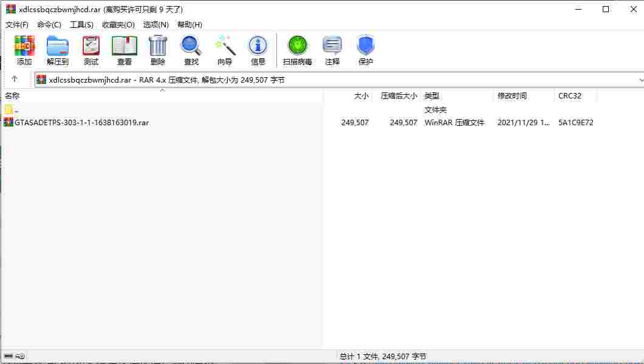Click the 2021/11/29 modified date cell
The height and width of the screenshot is (364, 644).
[x=523, y=122]
